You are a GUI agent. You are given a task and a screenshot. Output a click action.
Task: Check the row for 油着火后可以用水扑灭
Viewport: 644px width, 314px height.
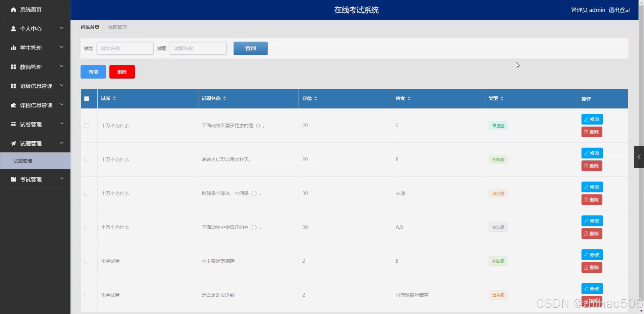click(x=87, y=160)
